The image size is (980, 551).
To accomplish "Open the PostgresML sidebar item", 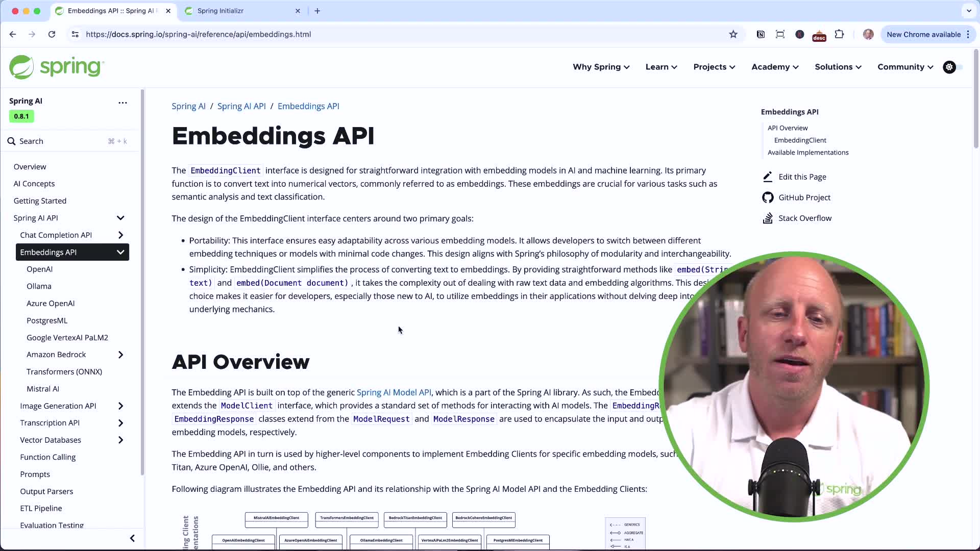I will click(x=47, y=320).
